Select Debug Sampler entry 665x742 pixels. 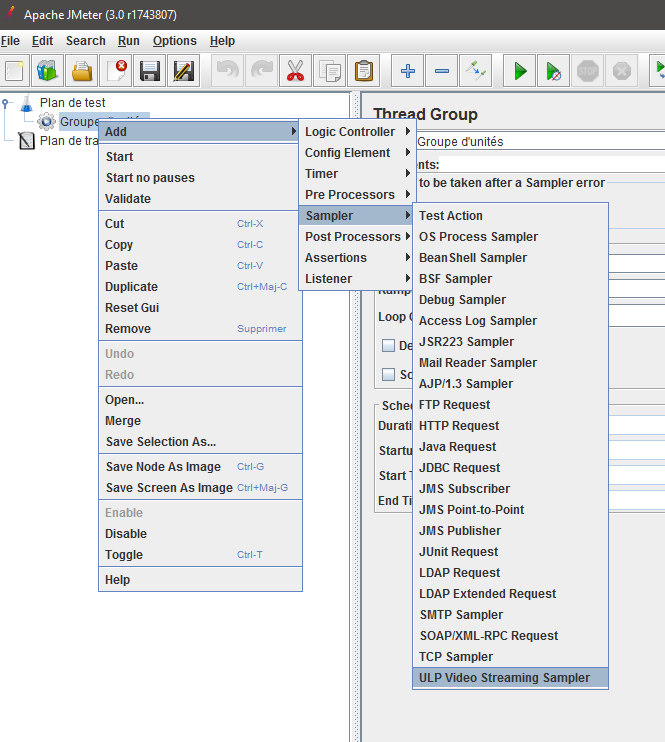(510, 300)
